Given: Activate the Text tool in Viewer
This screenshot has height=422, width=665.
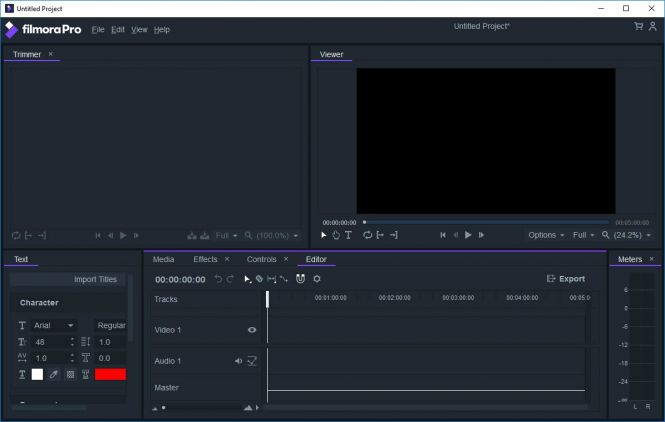Looking at the screenshot, I should pos(348,235).
